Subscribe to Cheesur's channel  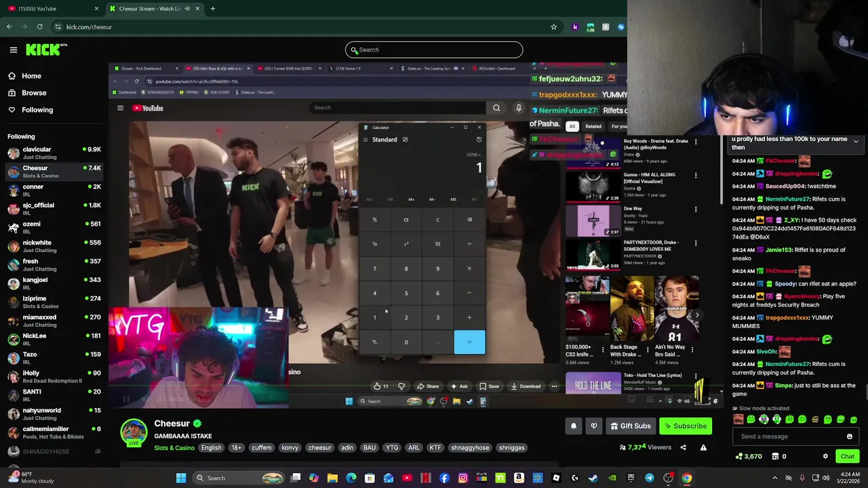[x=686, y=426]
